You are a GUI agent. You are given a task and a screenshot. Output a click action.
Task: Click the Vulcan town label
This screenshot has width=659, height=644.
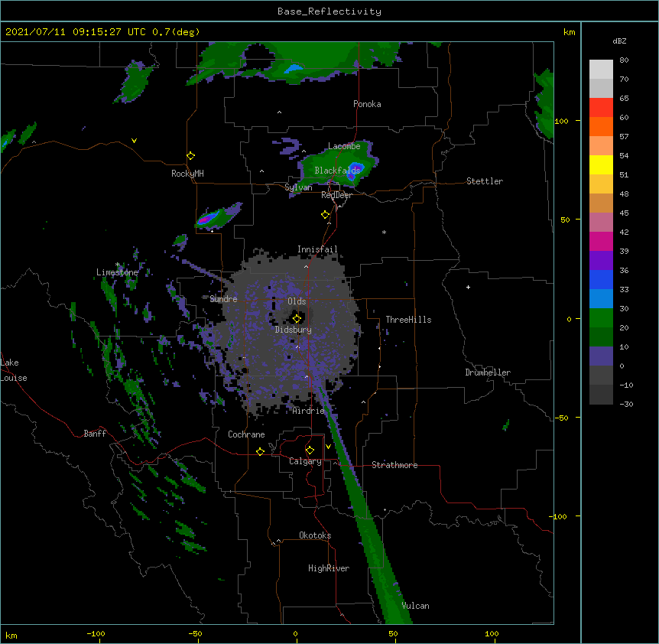point(415,606)
